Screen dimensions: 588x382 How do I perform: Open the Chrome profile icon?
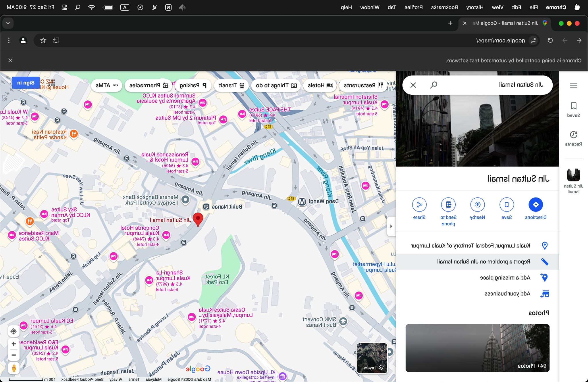23,40
